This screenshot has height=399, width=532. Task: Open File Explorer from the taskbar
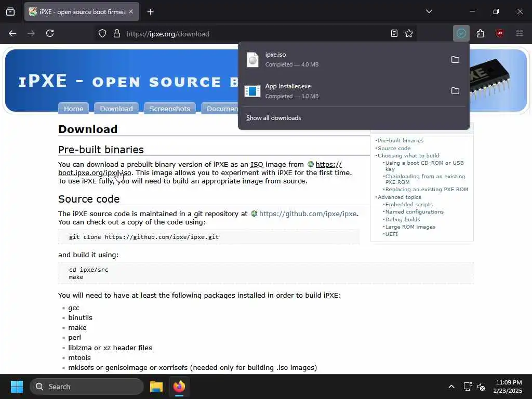(x=156, y=387)
